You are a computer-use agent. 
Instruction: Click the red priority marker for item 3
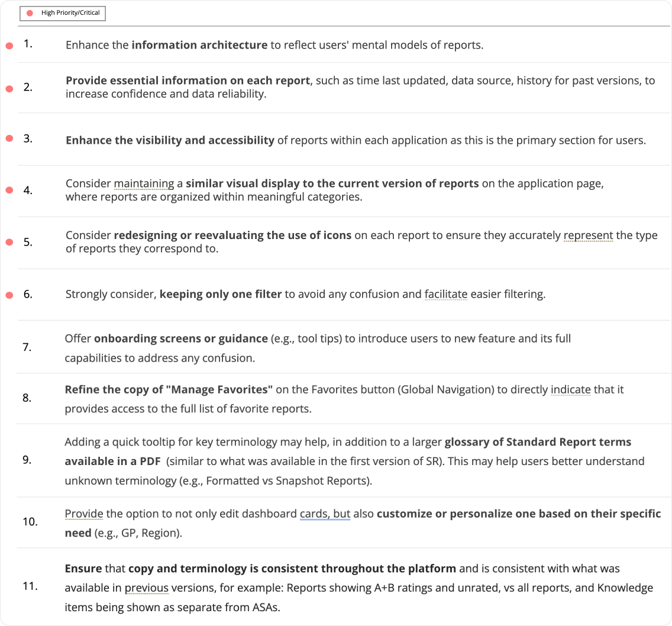pyautogui.click(x=9, y=138)
